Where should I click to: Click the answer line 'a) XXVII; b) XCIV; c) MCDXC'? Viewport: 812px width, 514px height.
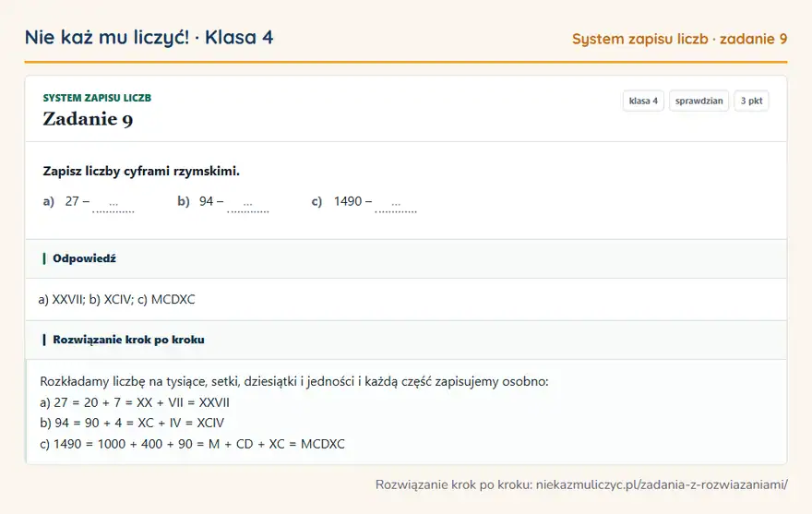116,300
